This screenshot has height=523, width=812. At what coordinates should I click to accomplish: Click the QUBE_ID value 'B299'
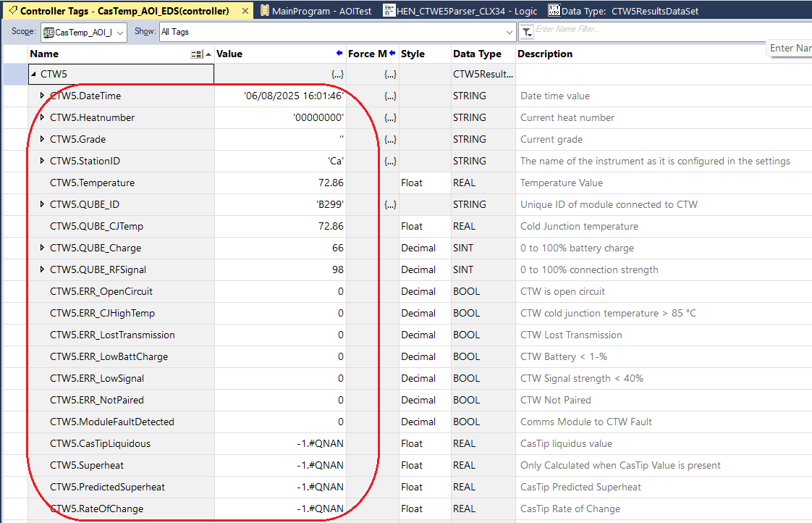coord(330,205)
